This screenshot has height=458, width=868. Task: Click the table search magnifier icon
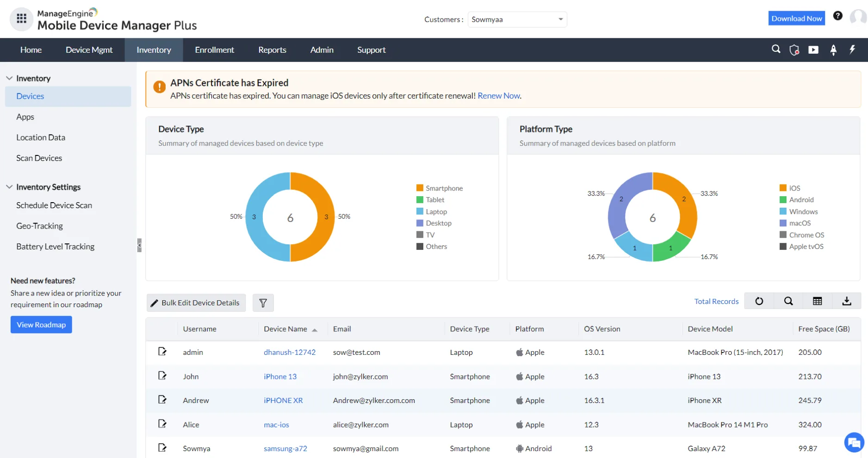tap(788, 301)
